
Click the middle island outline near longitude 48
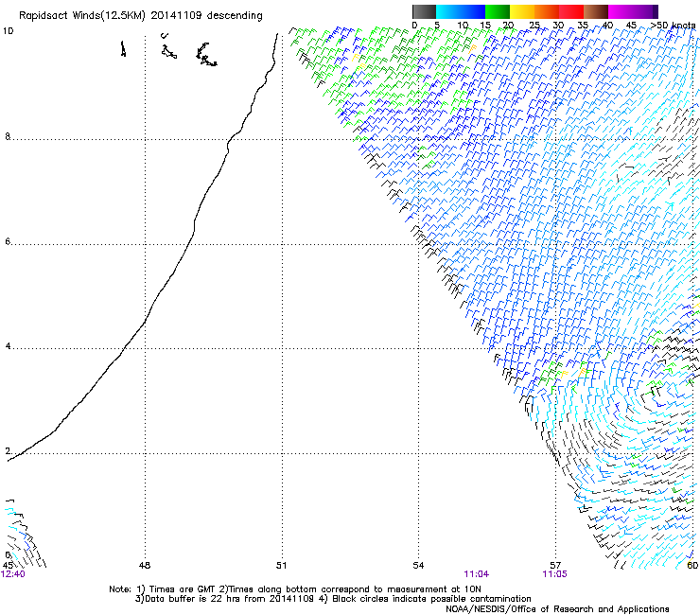tap(169, 52)
